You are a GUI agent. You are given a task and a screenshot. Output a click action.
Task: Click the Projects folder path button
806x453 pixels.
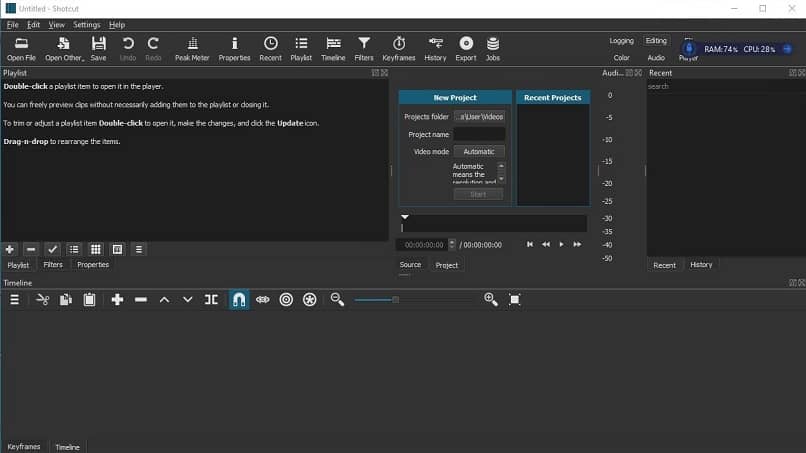(x=478, y=117)
